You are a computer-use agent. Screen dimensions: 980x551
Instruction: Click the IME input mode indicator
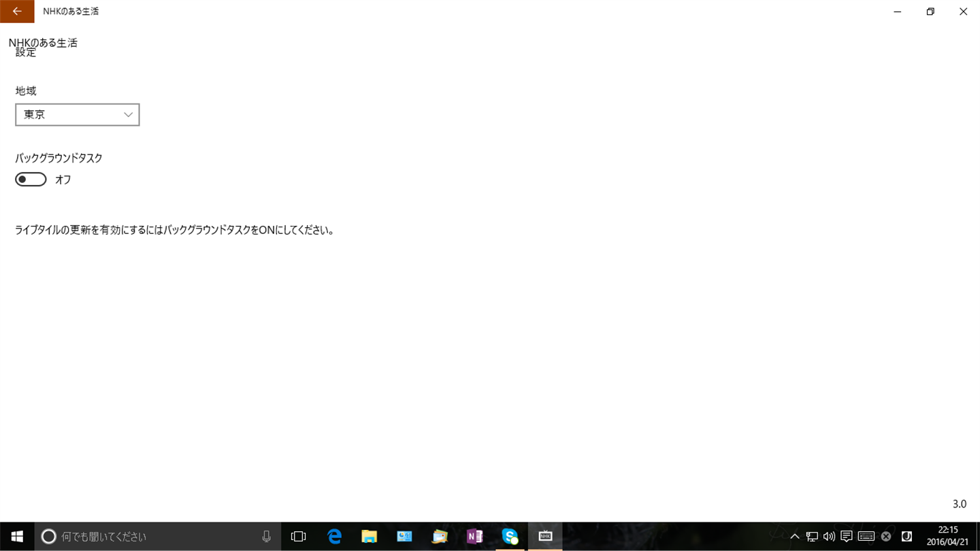click(906, 537)
